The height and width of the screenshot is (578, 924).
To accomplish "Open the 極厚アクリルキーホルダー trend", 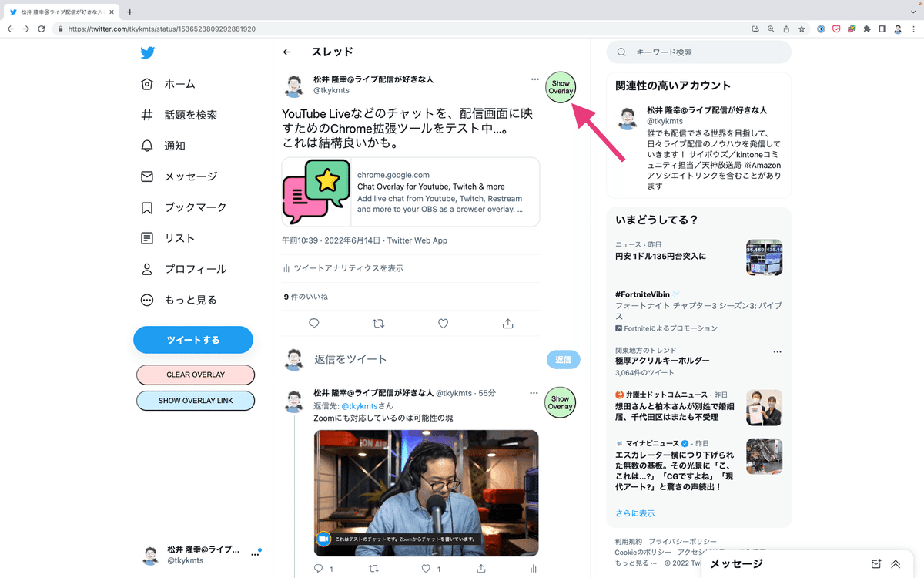I will coord(662,361).
